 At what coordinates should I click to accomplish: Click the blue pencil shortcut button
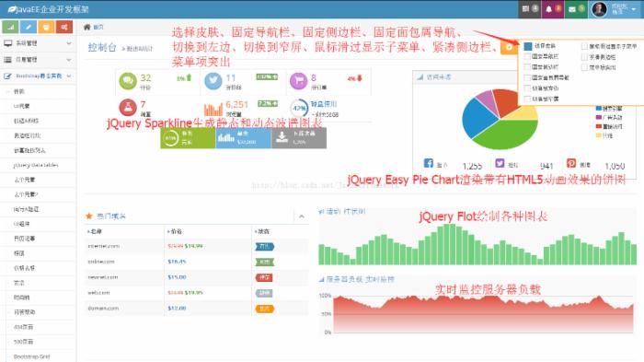29,27
